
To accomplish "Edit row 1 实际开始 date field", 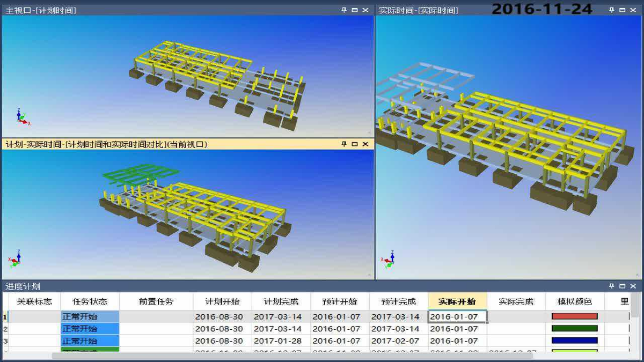I will point(457,316).
